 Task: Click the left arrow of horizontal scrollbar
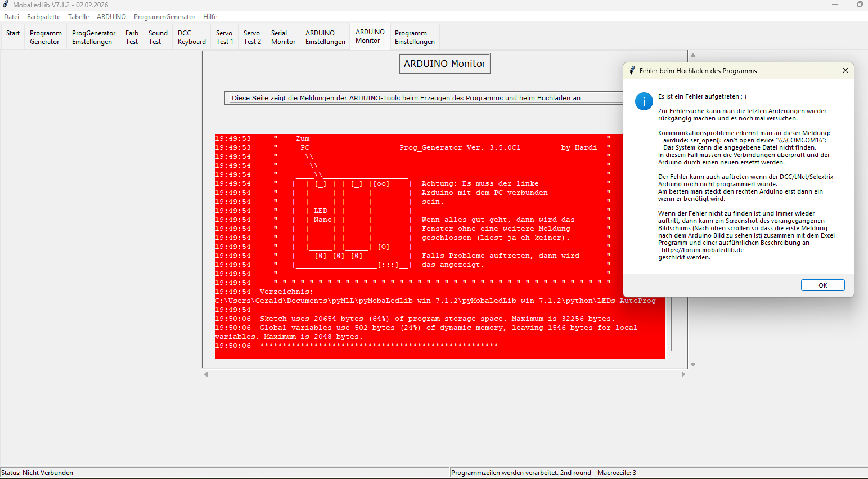click(x=206, y=374)
